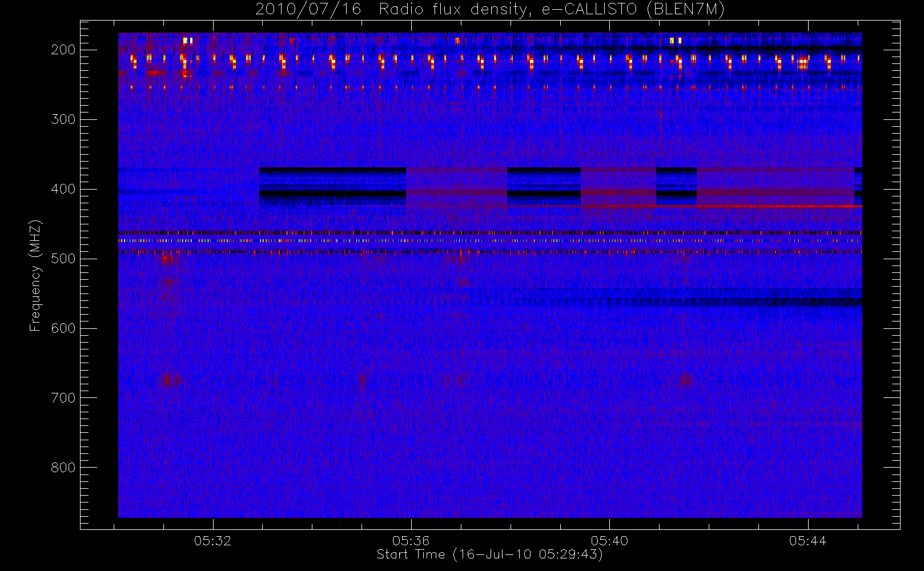Select the 700 frequency axis label

pyautogui.click(x=63, y=398)
